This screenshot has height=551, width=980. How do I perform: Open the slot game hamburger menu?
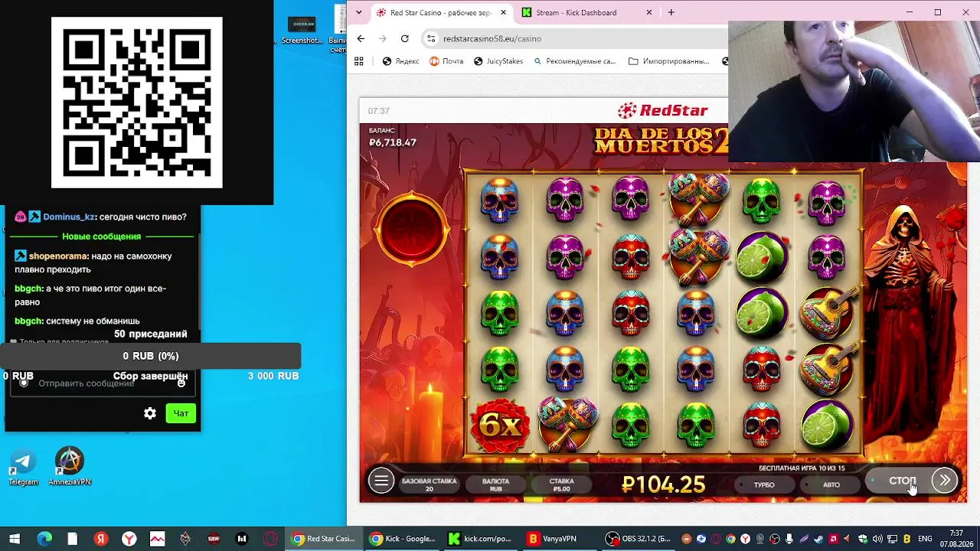(x=381, y=481)
